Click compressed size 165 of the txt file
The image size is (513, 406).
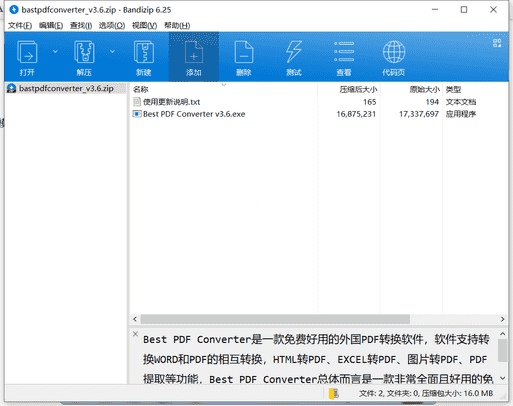[370, 102]
